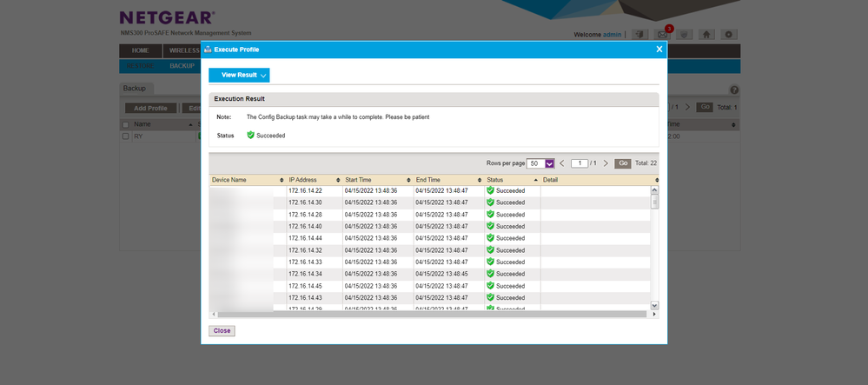868x385 pixels.
Task: Click the page number input field
Action: [x=579, y=163]
